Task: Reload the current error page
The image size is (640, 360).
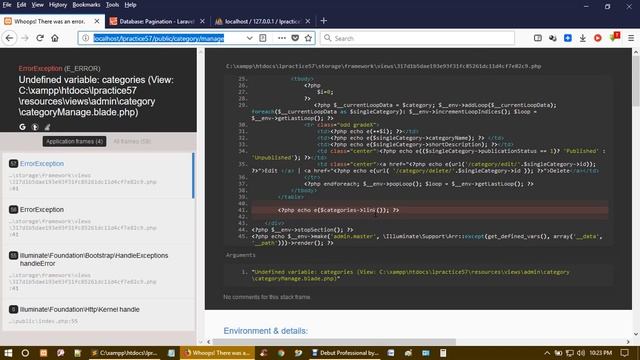Action: tap(40, 38)
